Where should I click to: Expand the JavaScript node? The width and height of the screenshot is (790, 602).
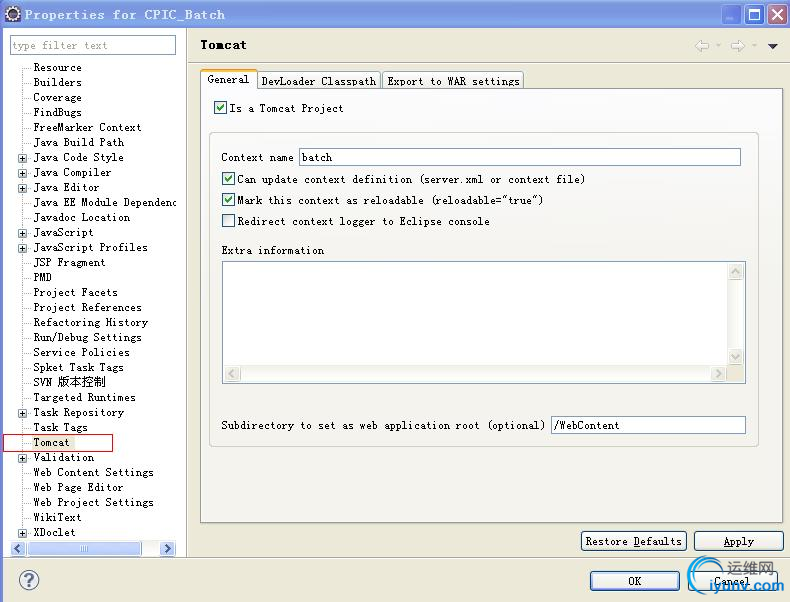[x=22, y=233]
